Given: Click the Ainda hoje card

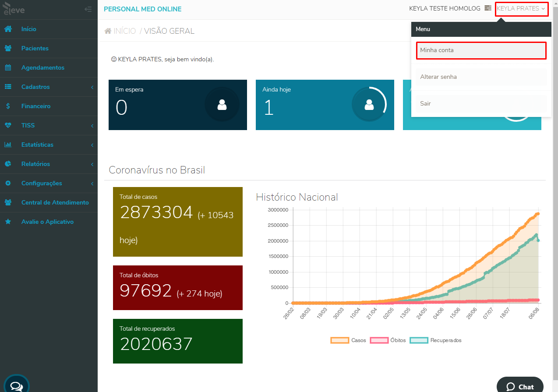Looking at the screenshot, I should 325,105.
